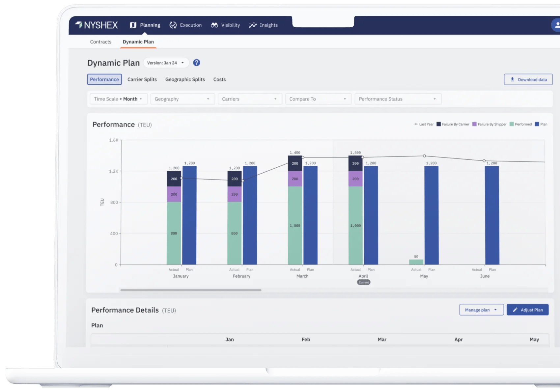Image resolution: width=560 pixels, height=392 pixels.
Task: Open the Insights menu
Action: tap(263, 25)
